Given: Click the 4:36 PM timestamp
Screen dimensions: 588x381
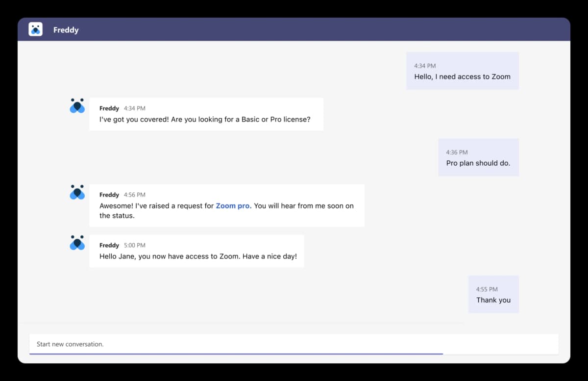Looking at the screenshot, I should (x=457, y=152).
